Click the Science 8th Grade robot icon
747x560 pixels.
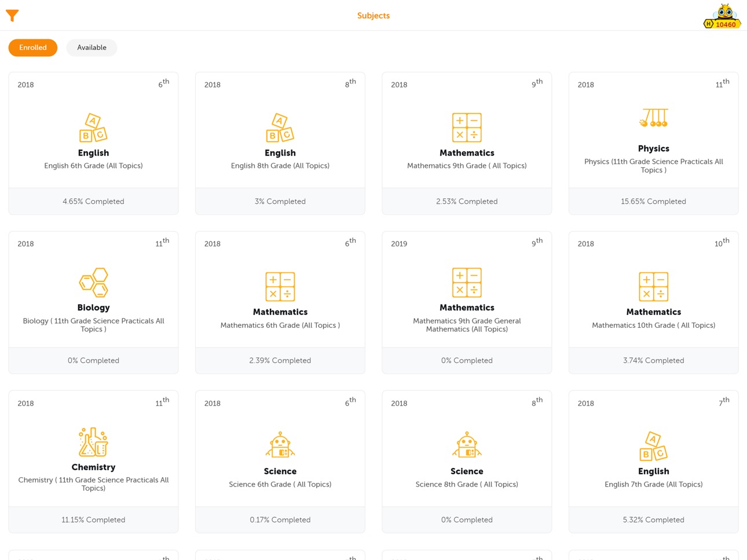point(467,445)
